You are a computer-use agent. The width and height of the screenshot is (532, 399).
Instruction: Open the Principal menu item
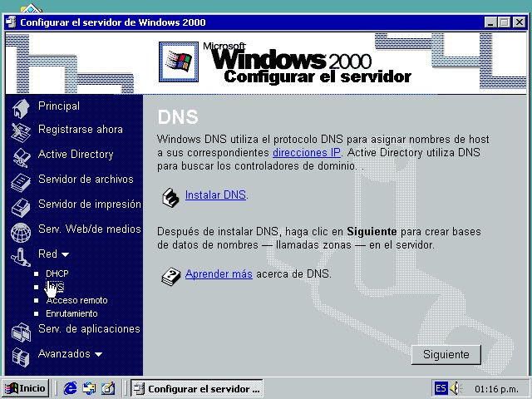(x=59, y=106)
